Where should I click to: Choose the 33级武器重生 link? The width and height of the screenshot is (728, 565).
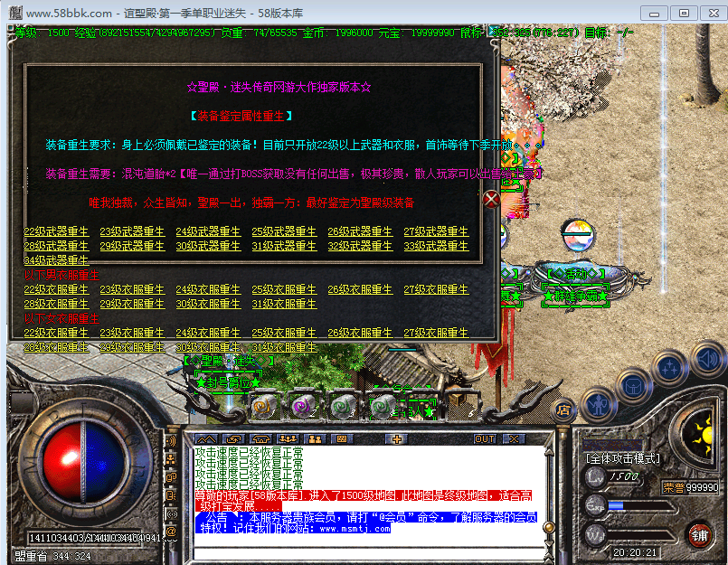(436, 246)
